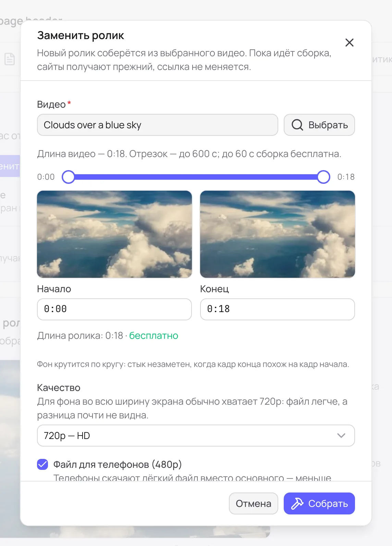Click the Clouds over a blue sky field
392x546 pixels.
(x=158, y=125)
